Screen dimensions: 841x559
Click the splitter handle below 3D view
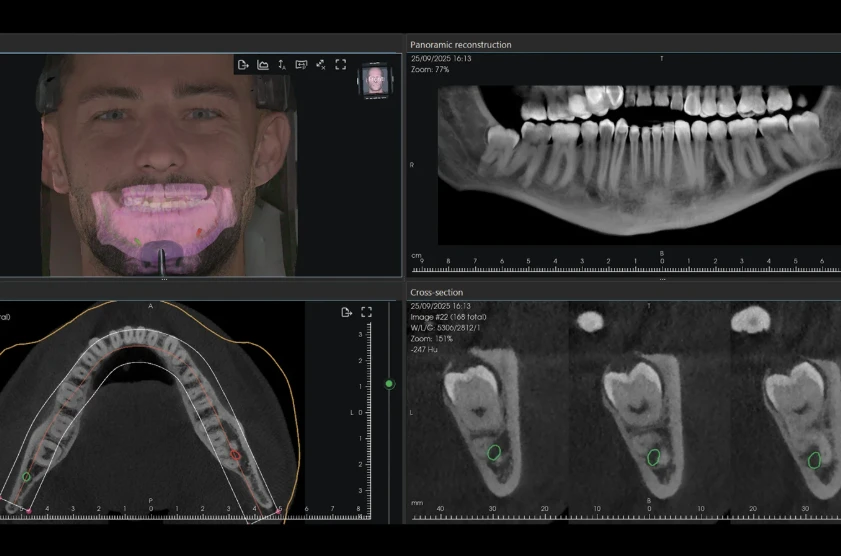click(x=164, y=280)
